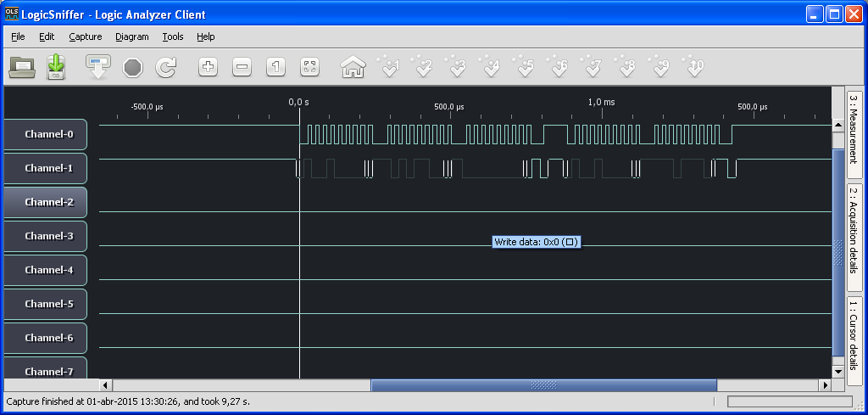Show the Cursor details side tab
Viewport: 868px width, 415px height.
pyautogui.click(x=854, y=339)
